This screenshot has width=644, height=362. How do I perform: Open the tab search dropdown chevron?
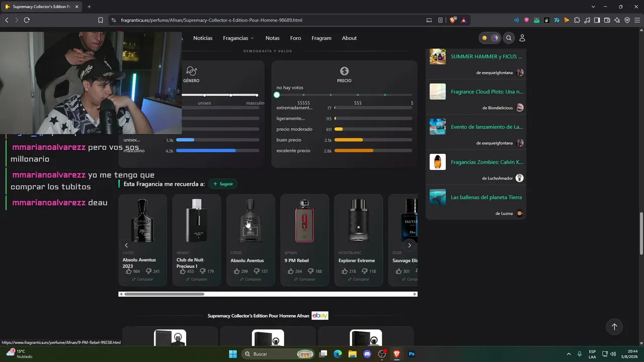tap(593, 7)
